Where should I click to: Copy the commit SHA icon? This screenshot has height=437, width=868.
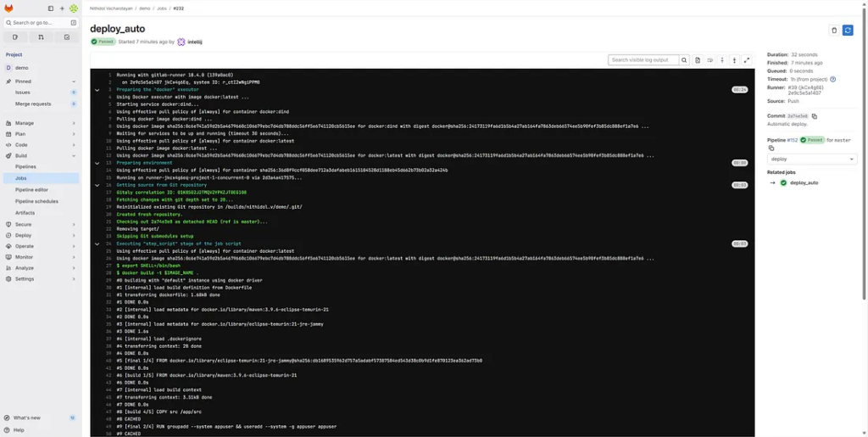tap(815, 116)
